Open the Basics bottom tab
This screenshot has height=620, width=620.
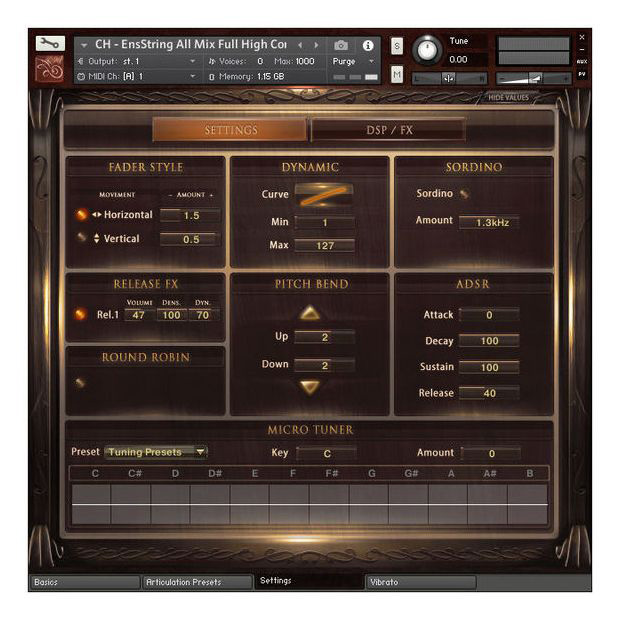point(85,582)
